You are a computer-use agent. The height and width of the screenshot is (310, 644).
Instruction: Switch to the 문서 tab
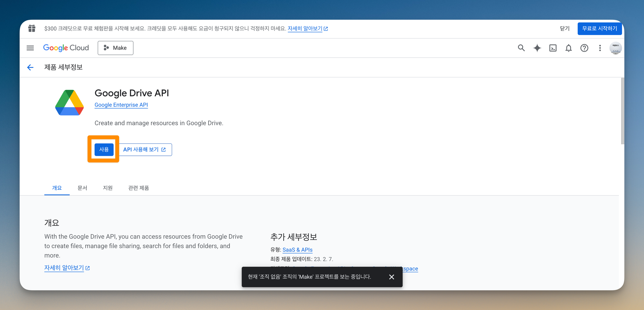tap(82, 188)
